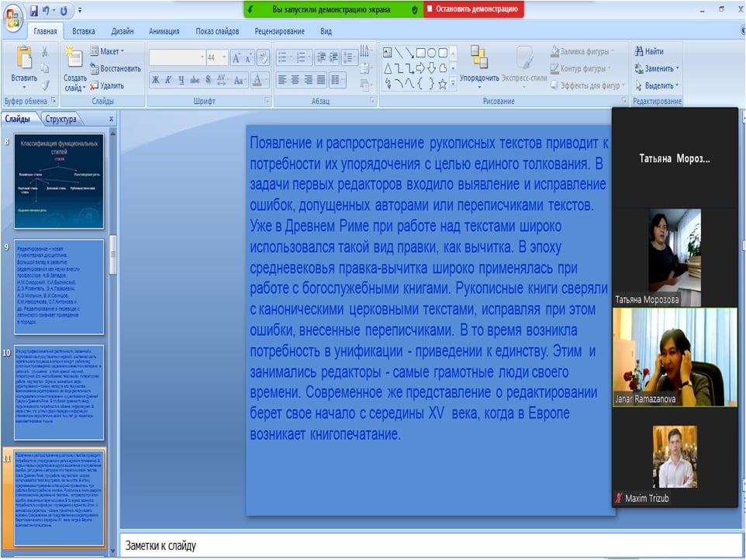The height and width of the screenshot is (560, 746).
Task: Click the line spacing icon
Action: point(349,58)
